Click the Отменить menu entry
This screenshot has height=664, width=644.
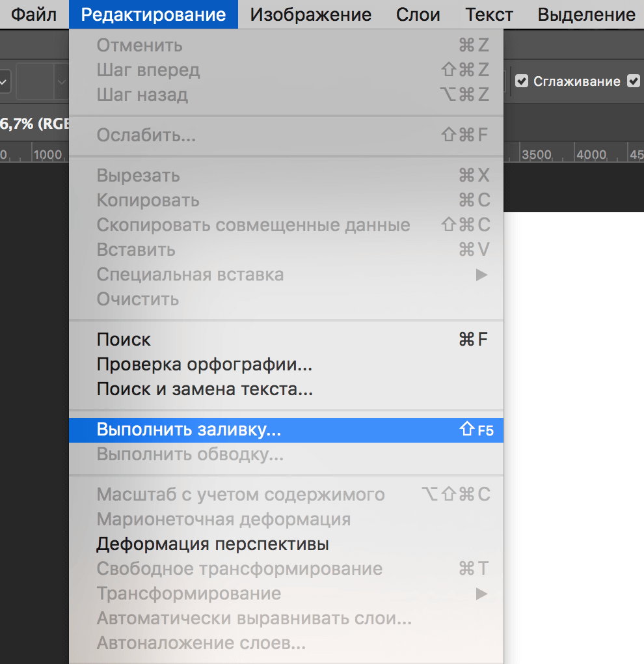point(139,46)
